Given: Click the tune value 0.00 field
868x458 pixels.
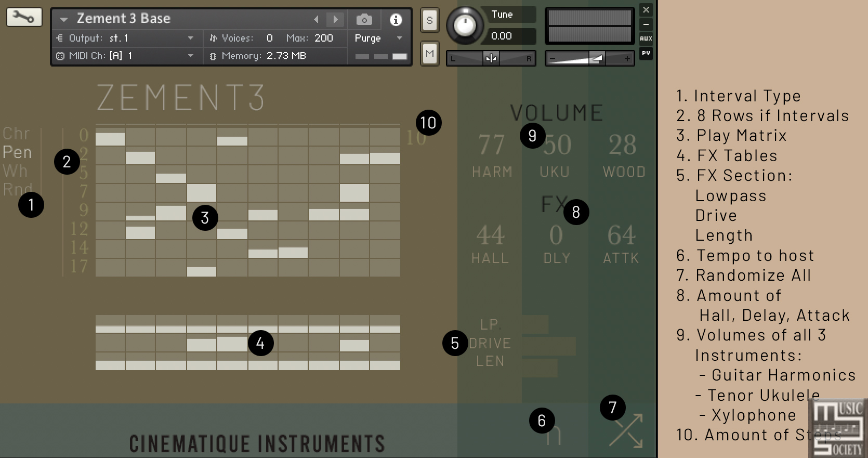Looking at the screenshot, I should click(508, 36).
